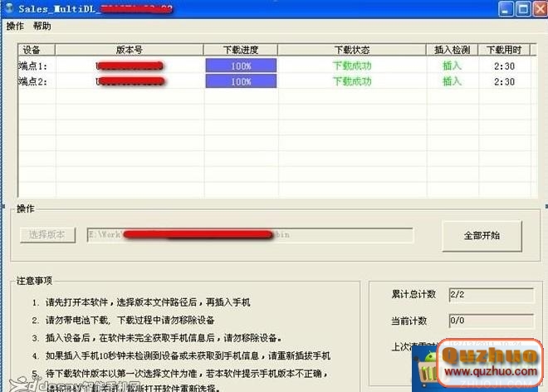The height and width of the screenshot is (392, 548).
Task: Select the 端点1 row label
Action: [x=32, y=66]
